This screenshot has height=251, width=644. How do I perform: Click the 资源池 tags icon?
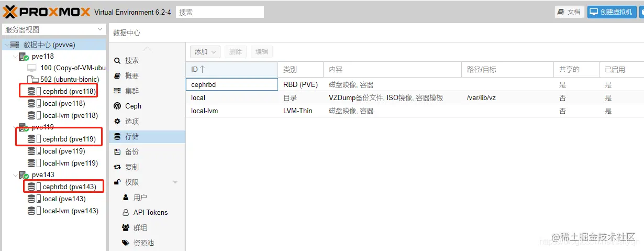point(126,243)
